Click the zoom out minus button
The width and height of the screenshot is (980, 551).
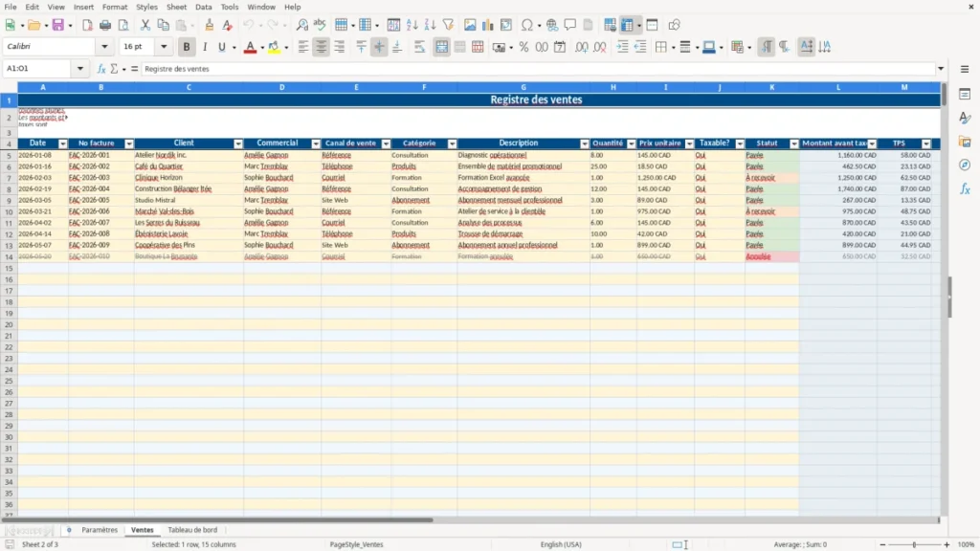pyautogui.click(x=882, y=544)
